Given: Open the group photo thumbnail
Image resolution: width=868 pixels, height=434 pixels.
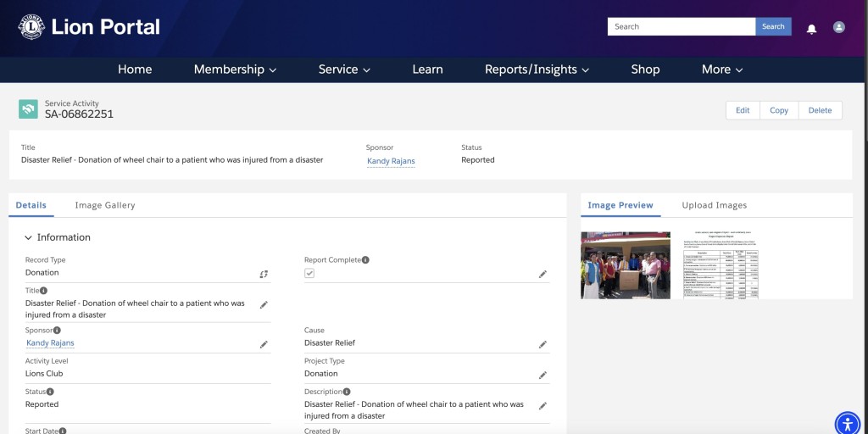Looking at the screenshot, I should [x=626, y=265].
